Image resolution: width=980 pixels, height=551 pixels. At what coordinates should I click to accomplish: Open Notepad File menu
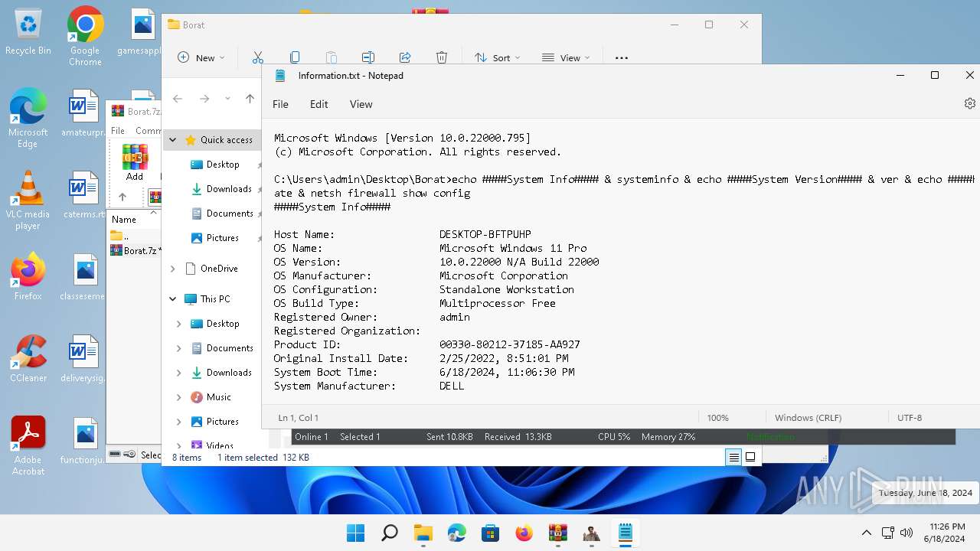[x=280, y=104]
